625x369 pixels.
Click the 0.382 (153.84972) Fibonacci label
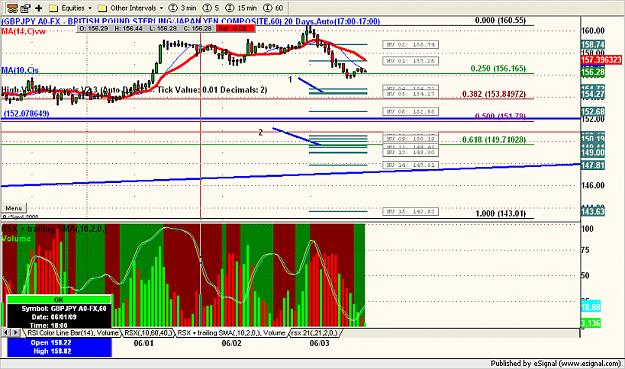494,94
